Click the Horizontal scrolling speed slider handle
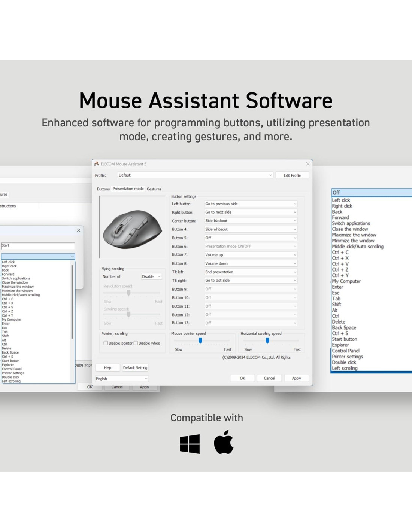 tap(267, 340)
